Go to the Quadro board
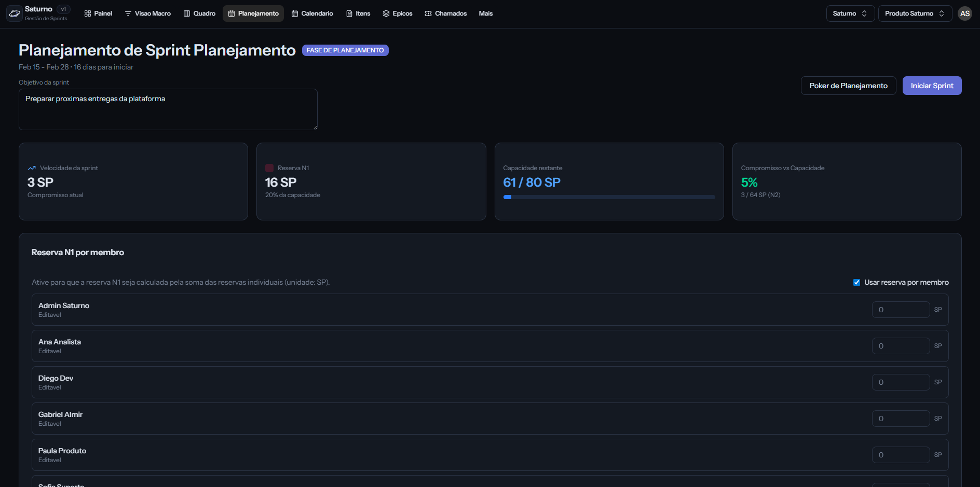This screenshot has height=487, width=980. pyautogui.click(x=199, y=13)
